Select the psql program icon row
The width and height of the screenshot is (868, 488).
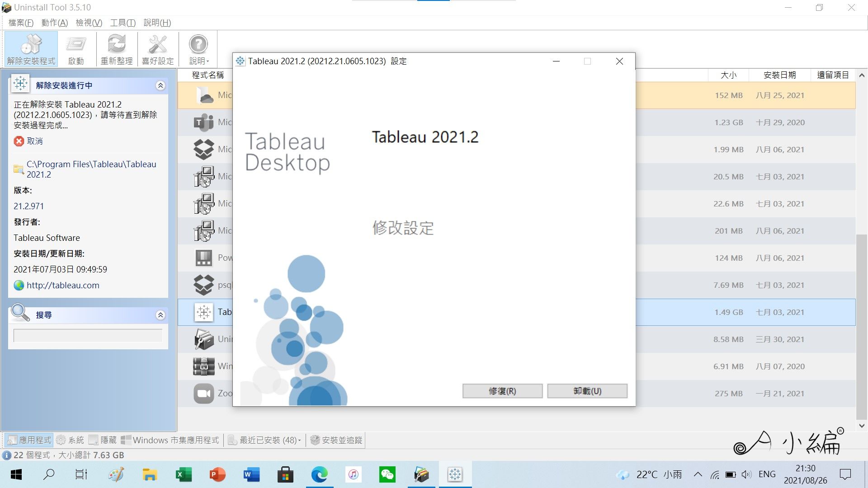click(x=204, y=285)
